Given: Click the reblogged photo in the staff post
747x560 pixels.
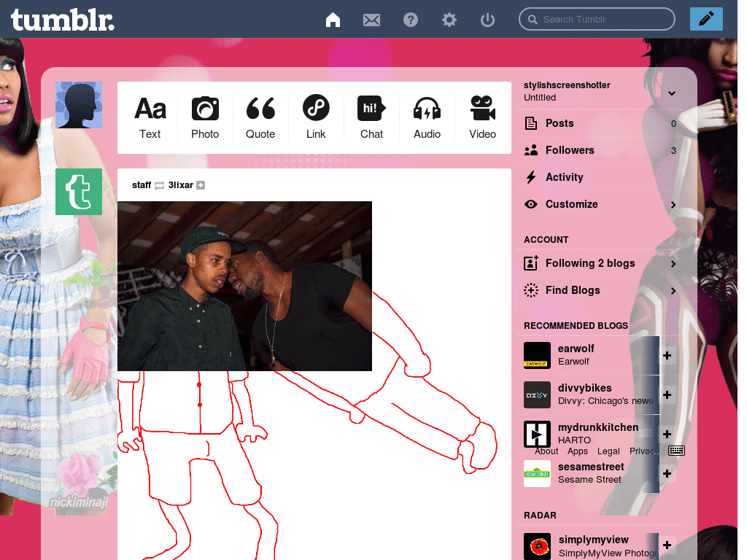Looking at the screenshot, I should [244, 286].
